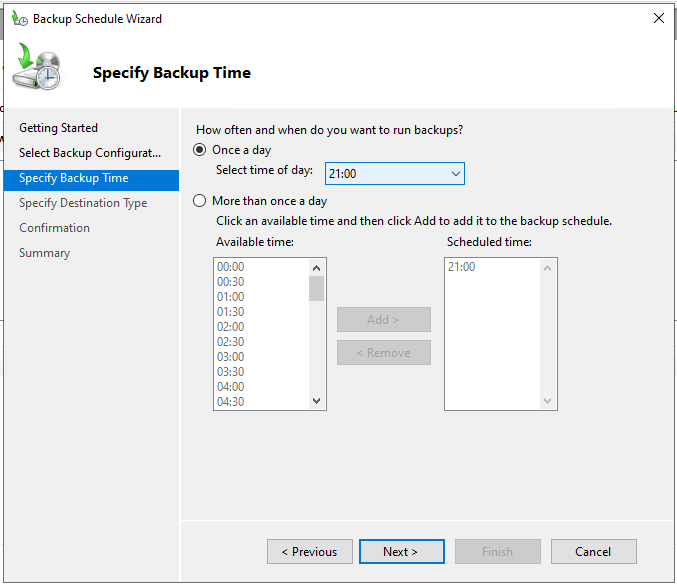The height and width of the screenshot is (584, 677).
Task: Select Specify Backup Time in the sidebar
Action: 74,178
